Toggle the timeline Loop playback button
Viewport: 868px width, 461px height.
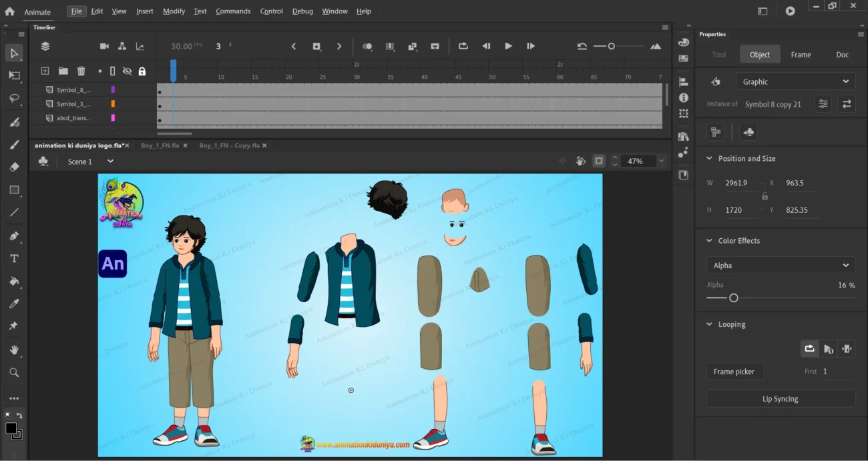tap(463, 46)
